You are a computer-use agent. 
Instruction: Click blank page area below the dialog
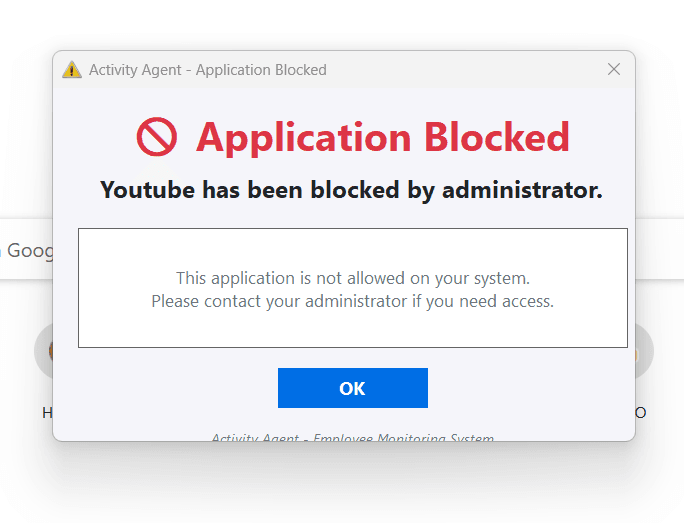[x=342, y=484]
